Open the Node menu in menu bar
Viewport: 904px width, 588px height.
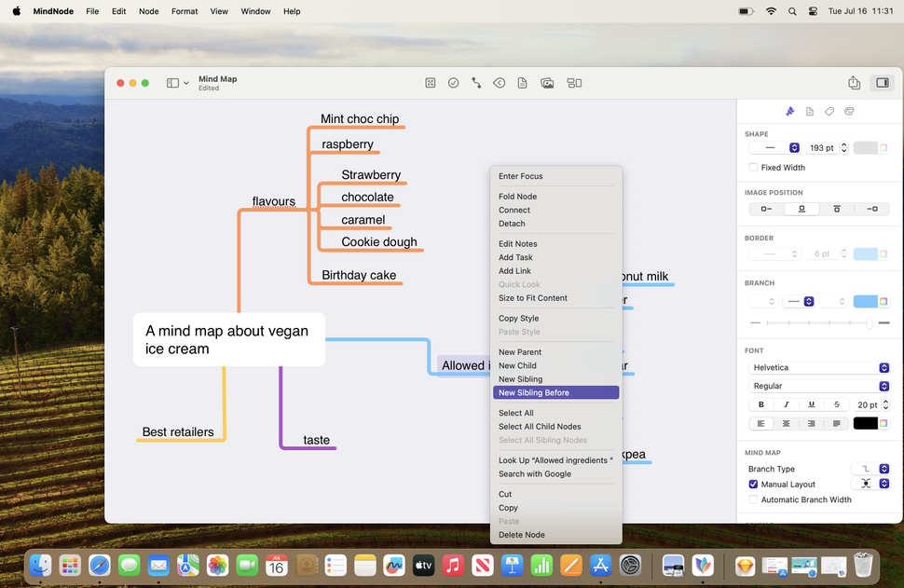(149, 11)
